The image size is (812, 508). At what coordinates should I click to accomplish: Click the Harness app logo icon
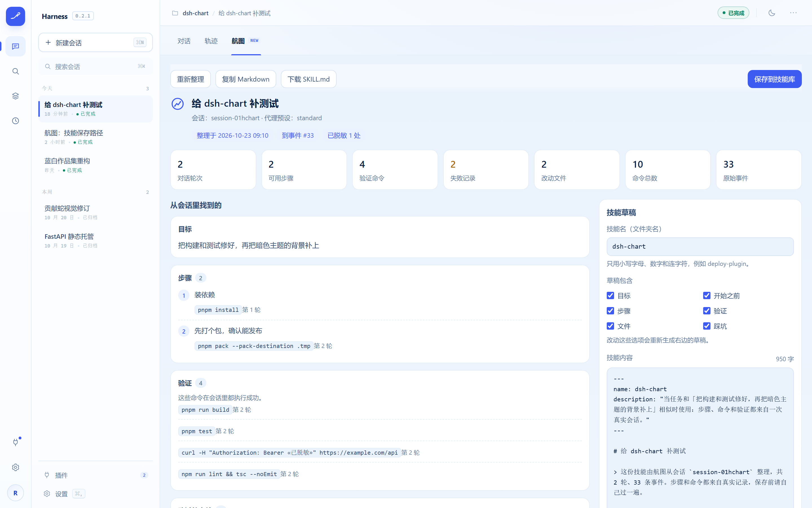point(16,16)
